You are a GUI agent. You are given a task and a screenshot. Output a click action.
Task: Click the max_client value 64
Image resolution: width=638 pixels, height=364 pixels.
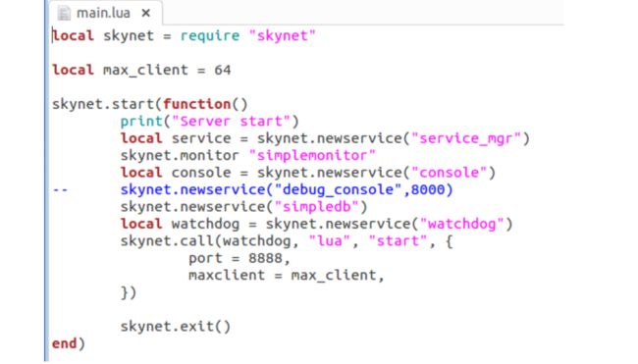(223, 70)
